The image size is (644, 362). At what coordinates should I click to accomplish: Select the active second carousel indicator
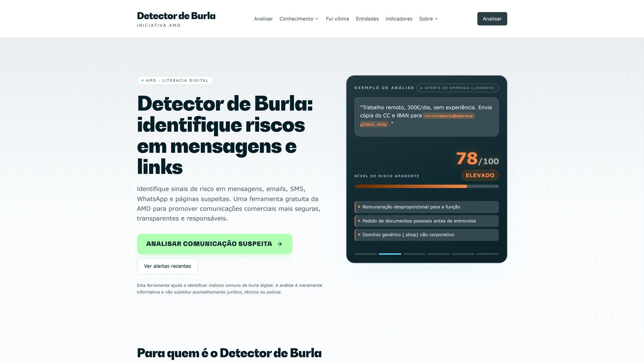pos(390,254)
